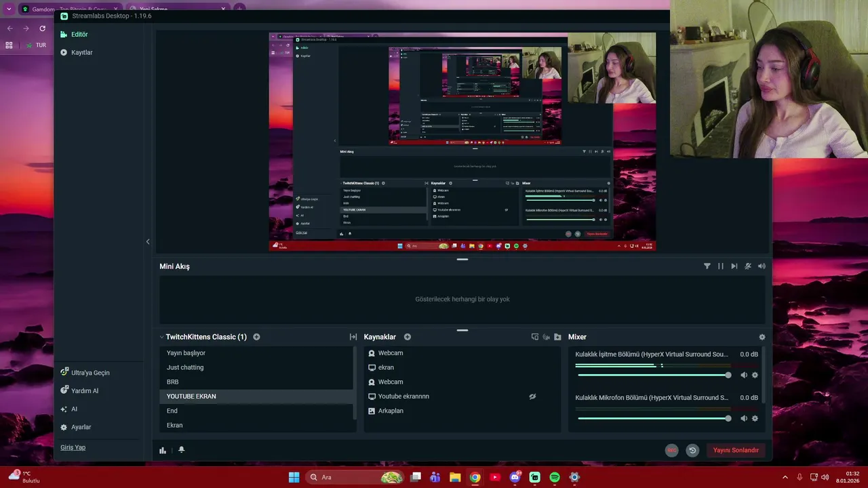868x488 pixels.
Task: Open the Mini Akış filter icon
Action: click(x=707, y=266)
